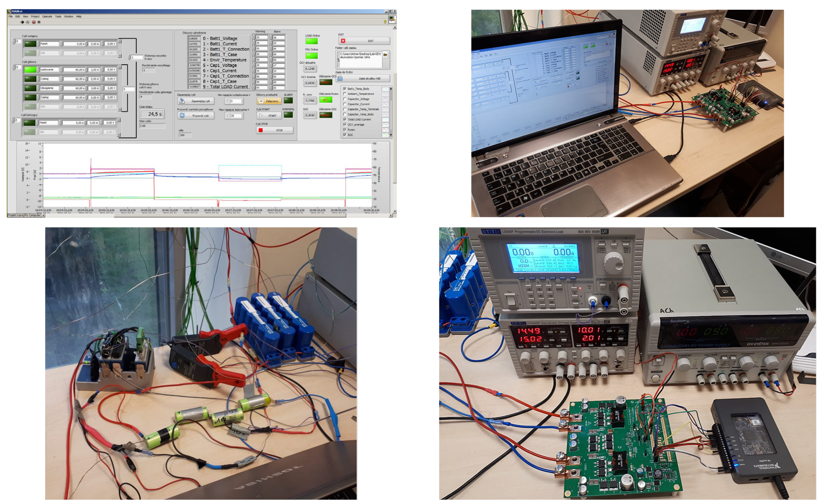Click the EXIT button
The width and height of the screenshot is (821, 504).
pos(364,41)
